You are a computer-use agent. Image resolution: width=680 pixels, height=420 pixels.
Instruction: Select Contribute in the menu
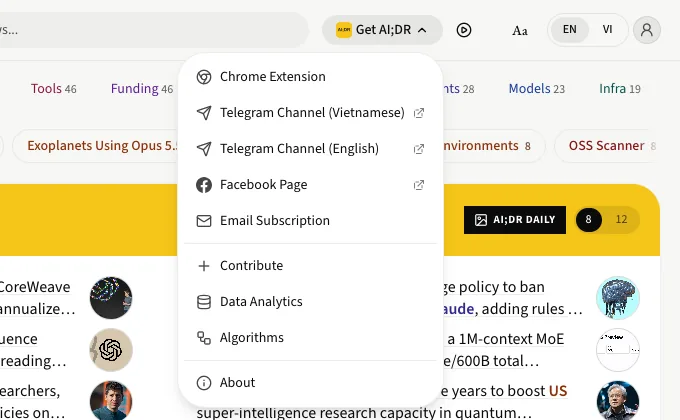[x=310, y=266]
